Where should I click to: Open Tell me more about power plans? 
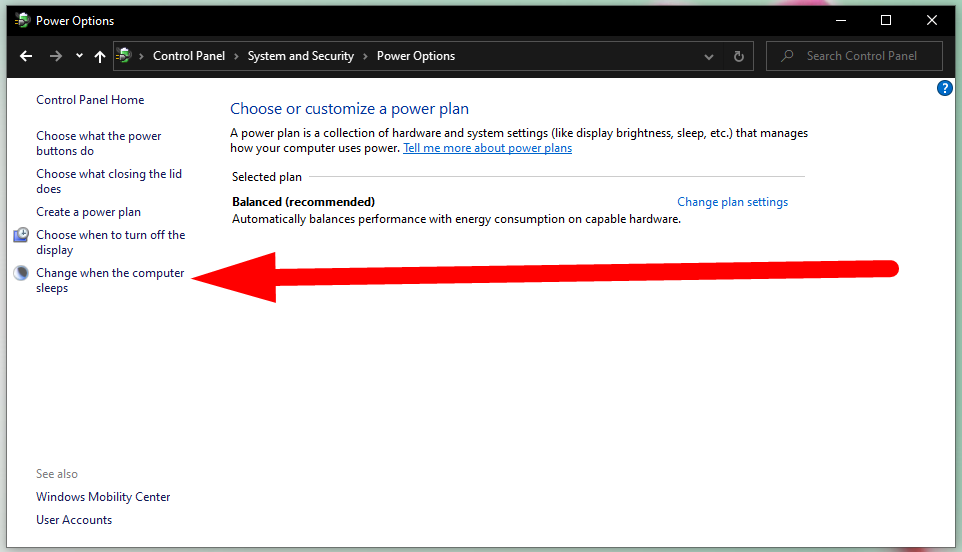487,148
